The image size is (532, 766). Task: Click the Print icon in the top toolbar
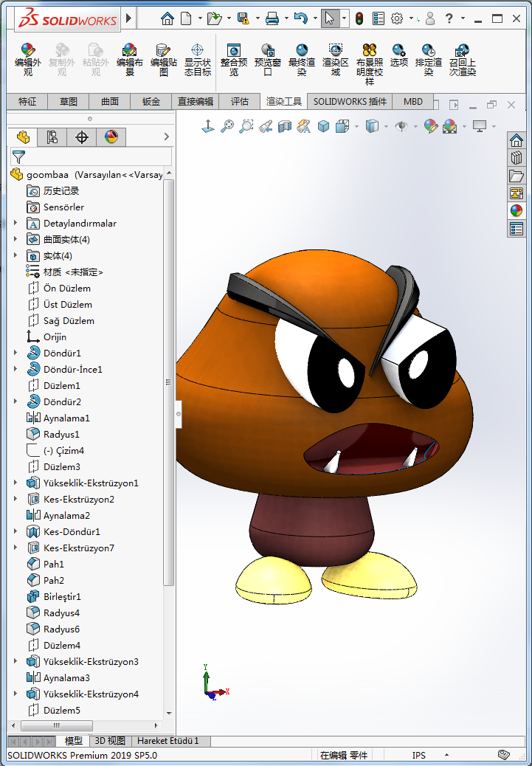(x=272, y=18)
